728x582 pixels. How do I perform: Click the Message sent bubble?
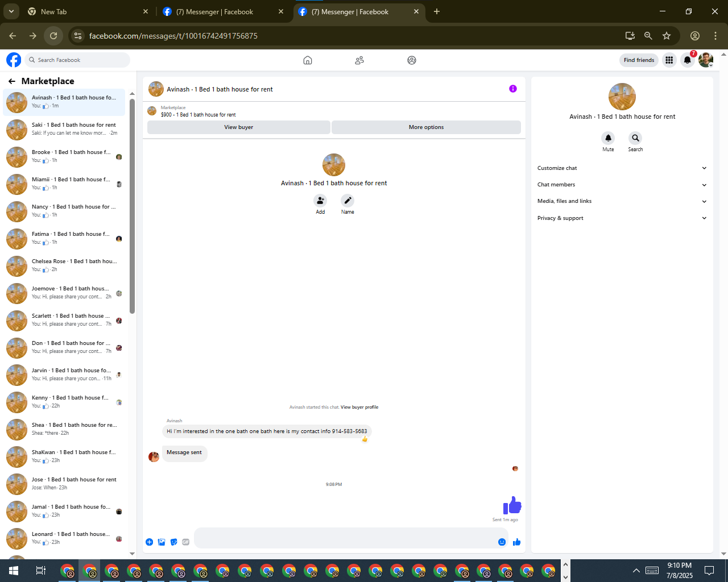184,453
